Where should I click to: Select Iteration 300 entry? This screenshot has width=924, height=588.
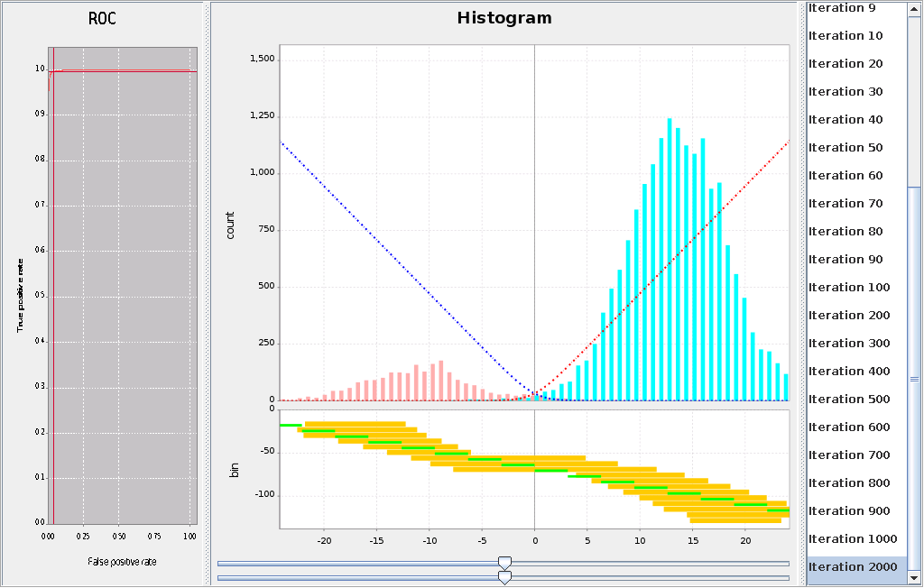pos(848,344)
